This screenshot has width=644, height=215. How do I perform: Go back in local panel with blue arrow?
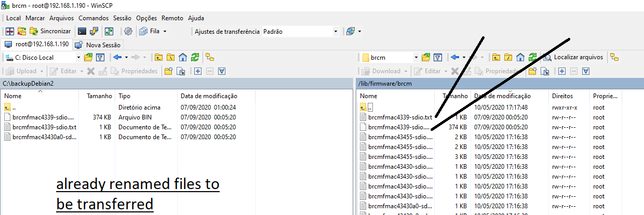[x=117, y=57]
